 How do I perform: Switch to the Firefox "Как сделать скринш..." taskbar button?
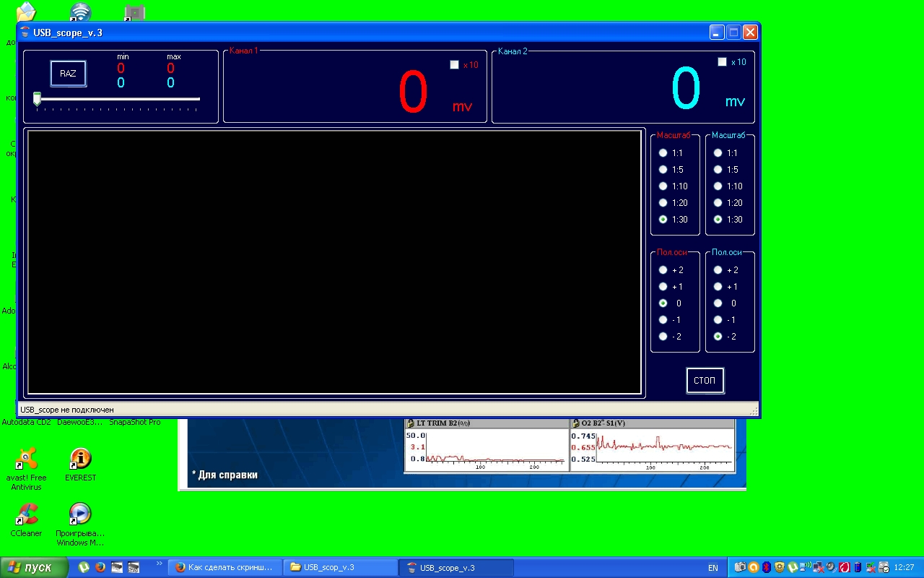(225, 567)
